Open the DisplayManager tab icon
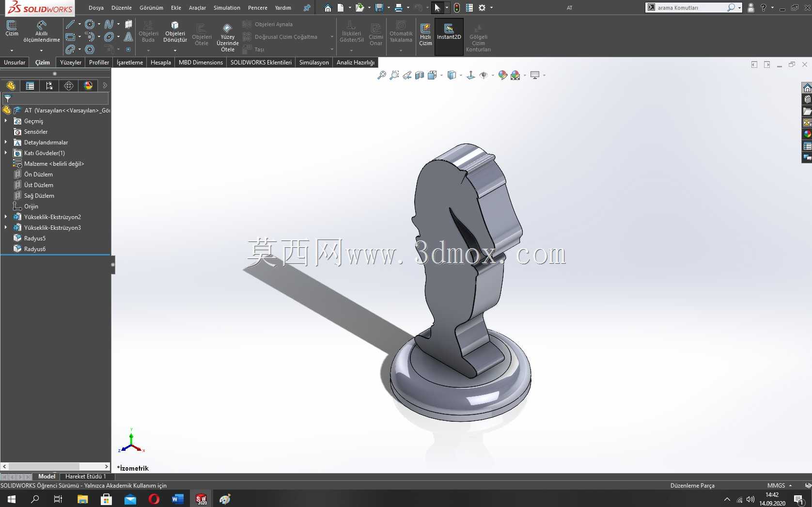This screenshot has width=812, height=507. pos(88,86)
